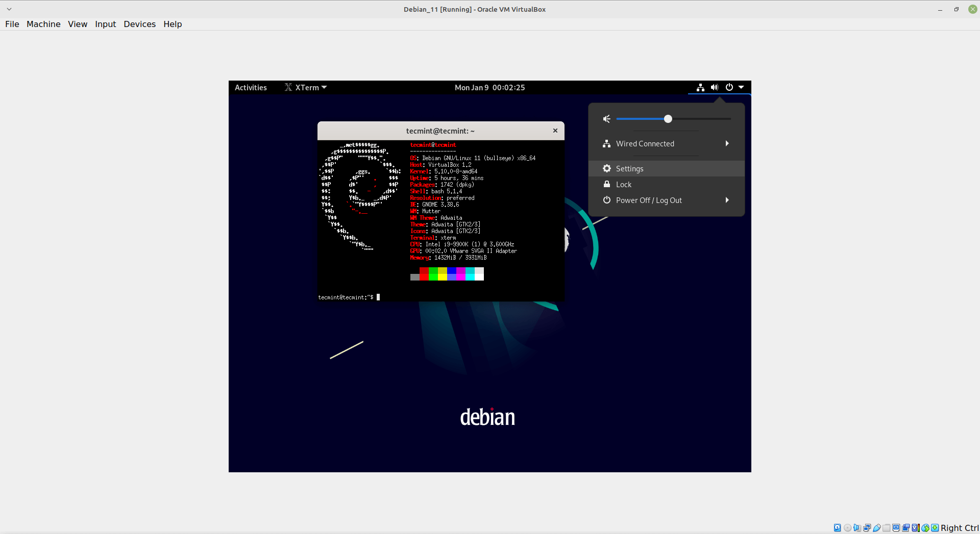Click the power icon in GNOME top bar
The image size is (980, 534).
click(x=729, y=88)
